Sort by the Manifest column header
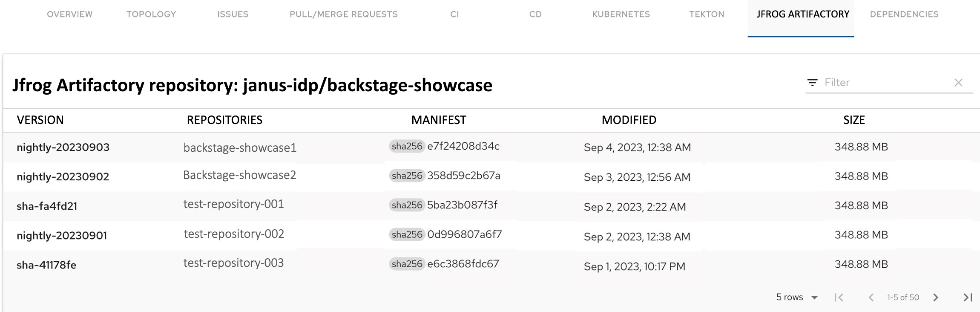Viewport: 980px width, 312px height. pos(439,120)
